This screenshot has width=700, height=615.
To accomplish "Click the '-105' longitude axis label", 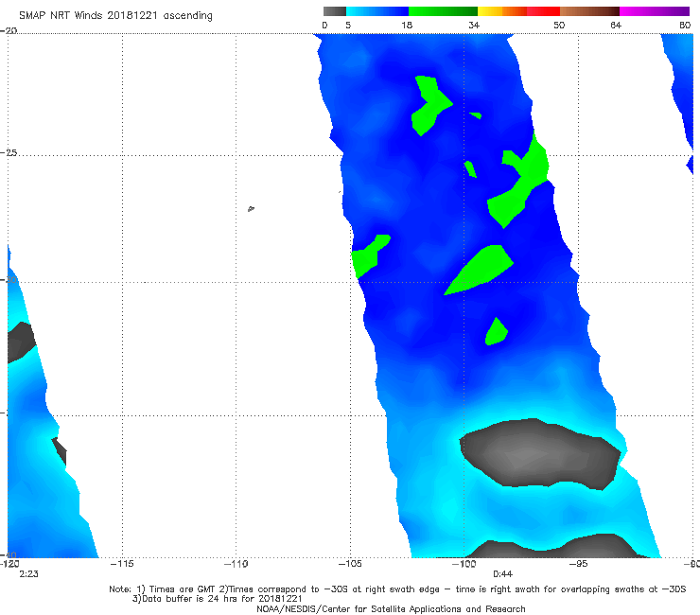I will [x=350, y=564].
